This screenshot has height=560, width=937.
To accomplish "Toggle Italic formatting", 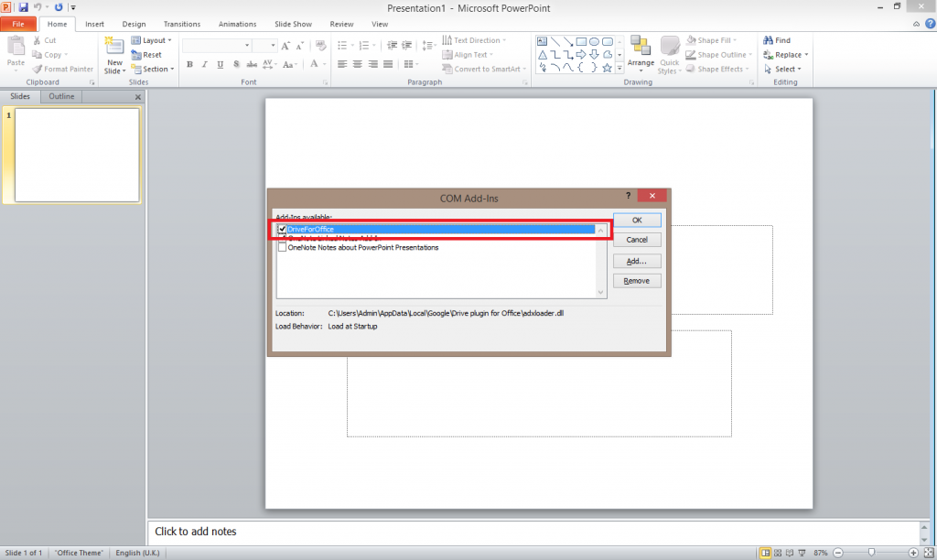I will coord(205,65).
